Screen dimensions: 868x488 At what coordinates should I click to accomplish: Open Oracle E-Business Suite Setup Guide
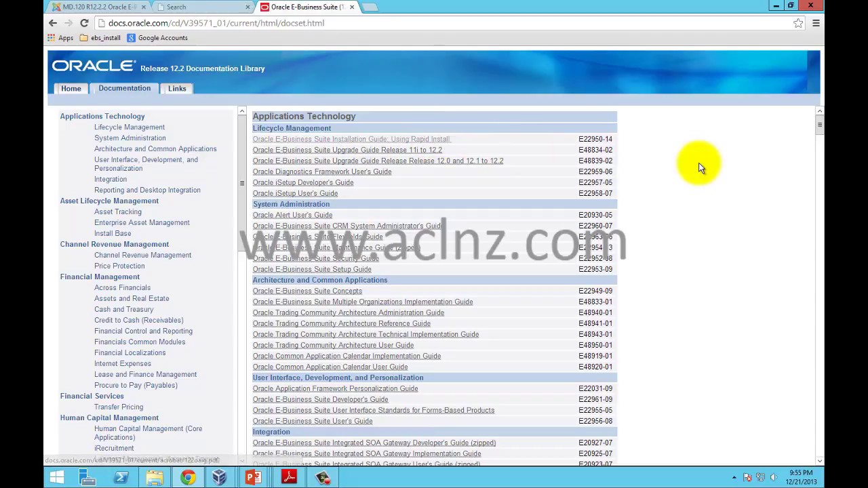coord(312,270)
